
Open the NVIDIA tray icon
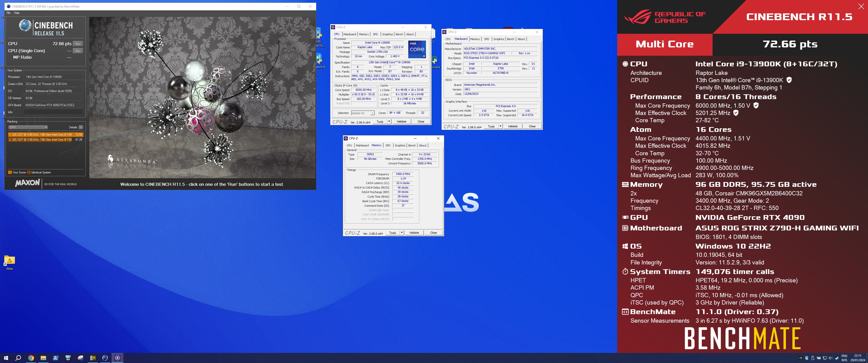pos(801,358)
